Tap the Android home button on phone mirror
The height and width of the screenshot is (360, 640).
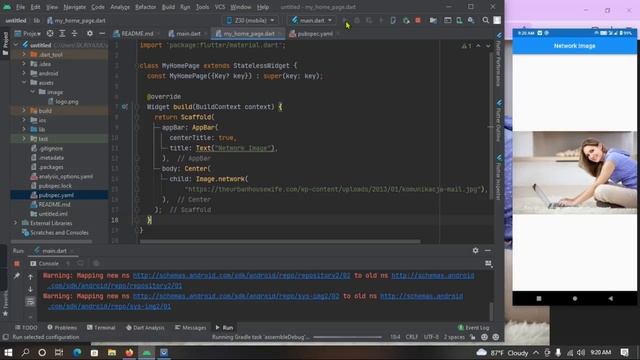tap(575, 298)
